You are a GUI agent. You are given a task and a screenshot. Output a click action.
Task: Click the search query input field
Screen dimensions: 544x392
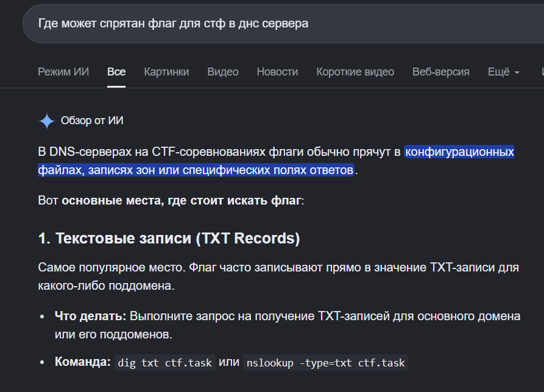click(x=283, y=24)
